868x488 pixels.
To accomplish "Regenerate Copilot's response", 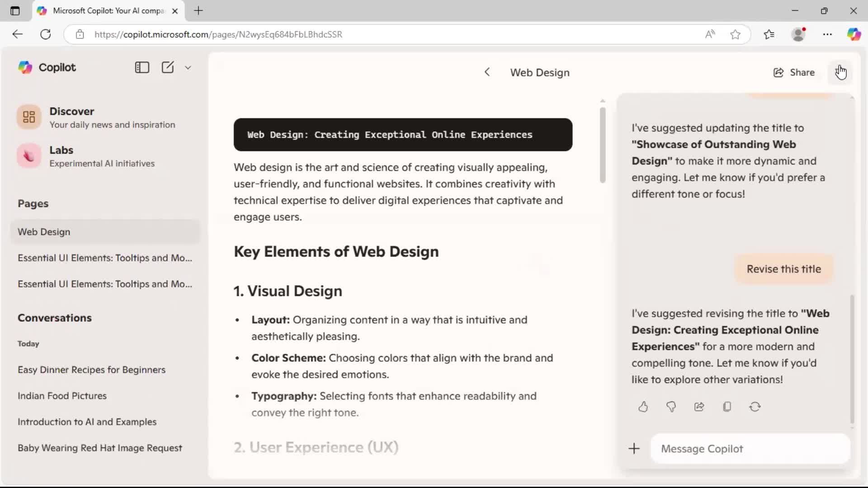I will coord(755,407).
